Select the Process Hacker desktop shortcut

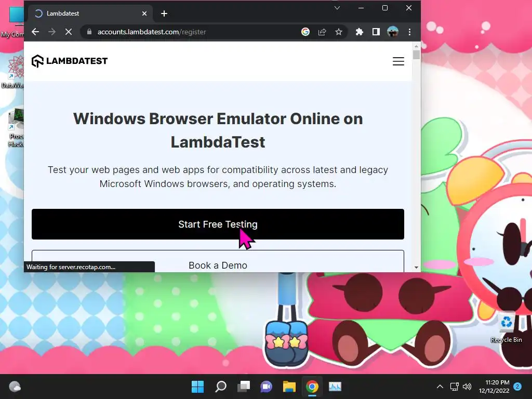pos(15,127)
